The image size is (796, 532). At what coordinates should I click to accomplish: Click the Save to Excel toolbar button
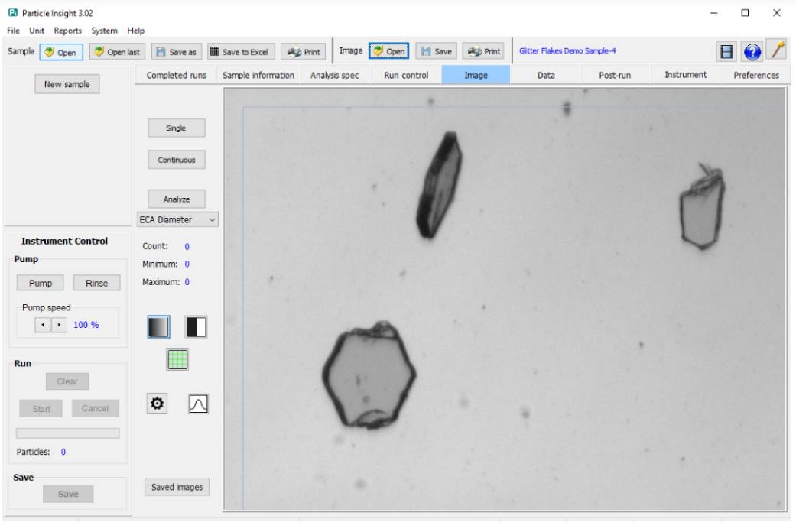241,52
